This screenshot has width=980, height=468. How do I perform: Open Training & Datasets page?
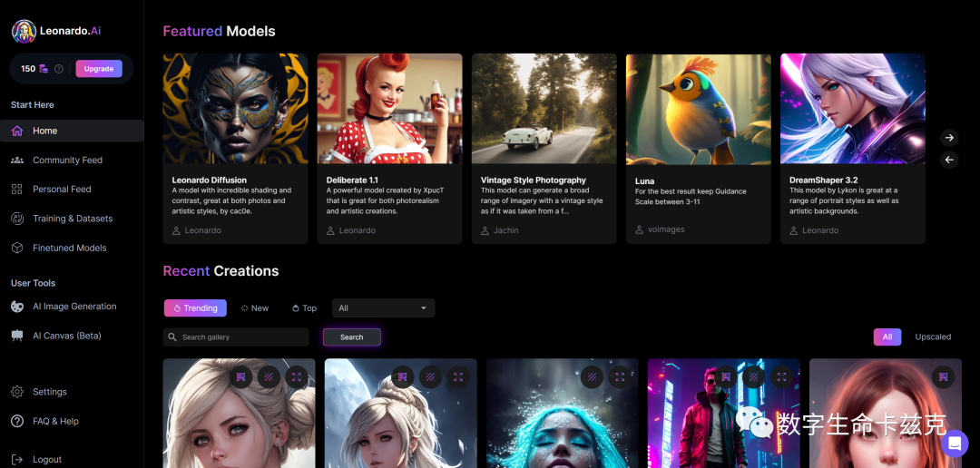click(72, 219)
